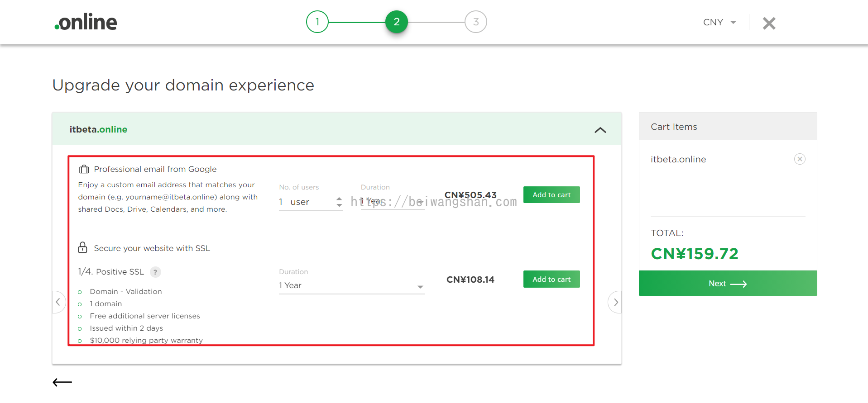
Task: Add Positive SSL to cart
Action: pyautogui.click(x=551, y=280)
